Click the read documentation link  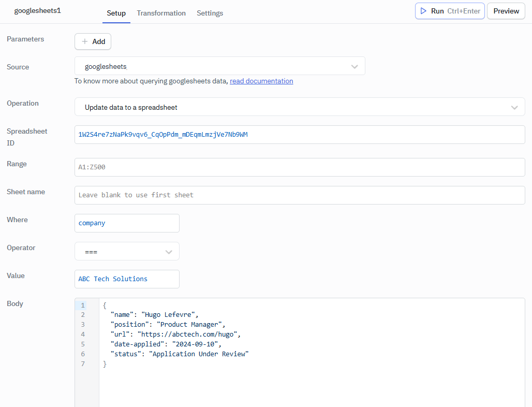tap(261, 81)
